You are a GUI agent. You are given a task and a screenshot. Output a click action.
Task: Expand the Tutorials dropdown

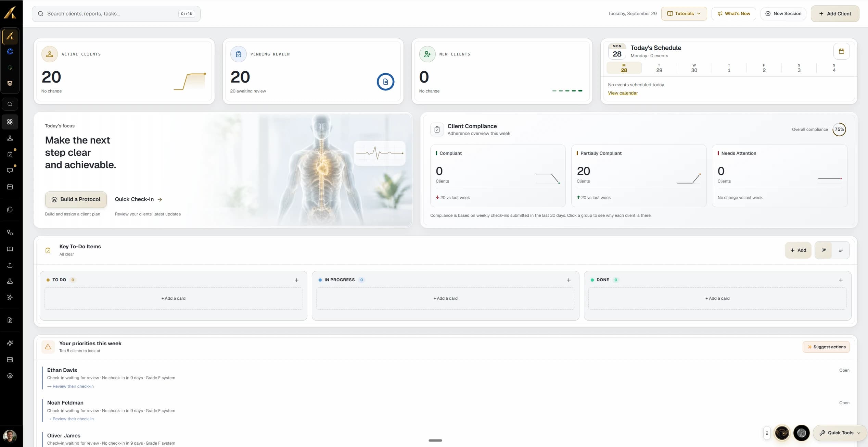tap(684, 14)
